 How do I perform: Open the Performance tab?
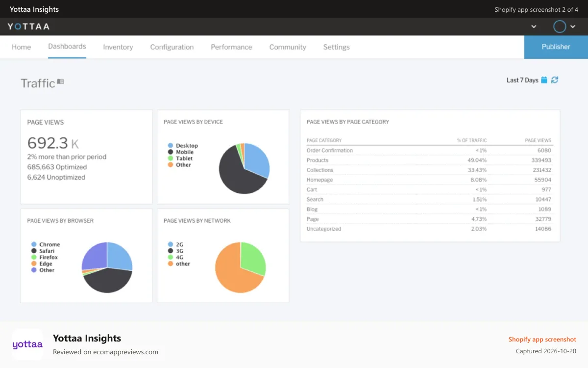click(x=231, y=47)
